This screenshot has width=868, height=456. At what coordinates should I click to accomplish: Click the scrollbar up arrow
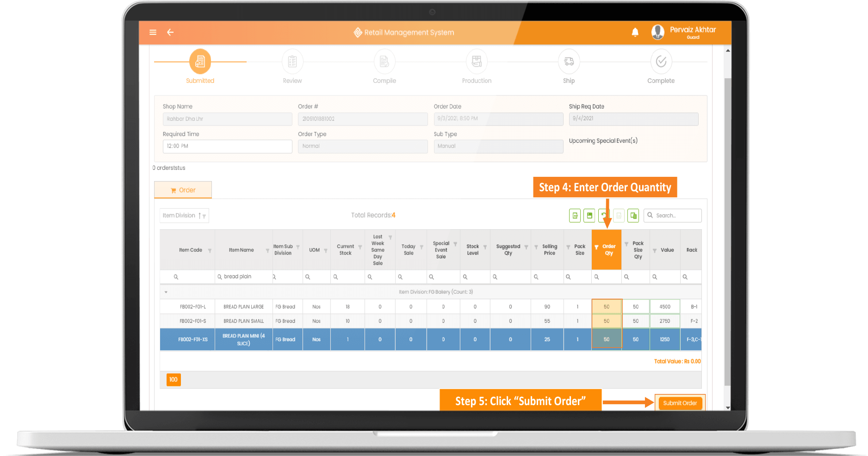pyautogui.click(x=728, y=50)
